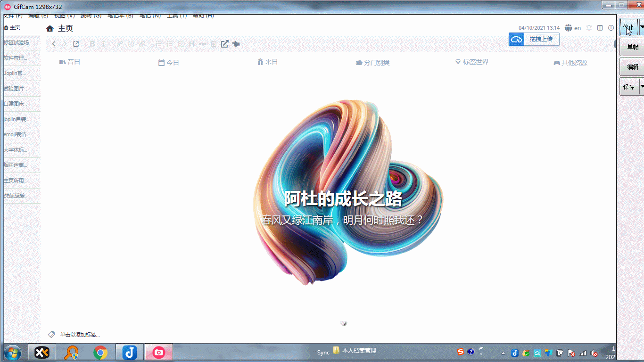Insert date and time with the calendar-plus icon
Screen dimensions: 644x362
[x=214, y=44]
